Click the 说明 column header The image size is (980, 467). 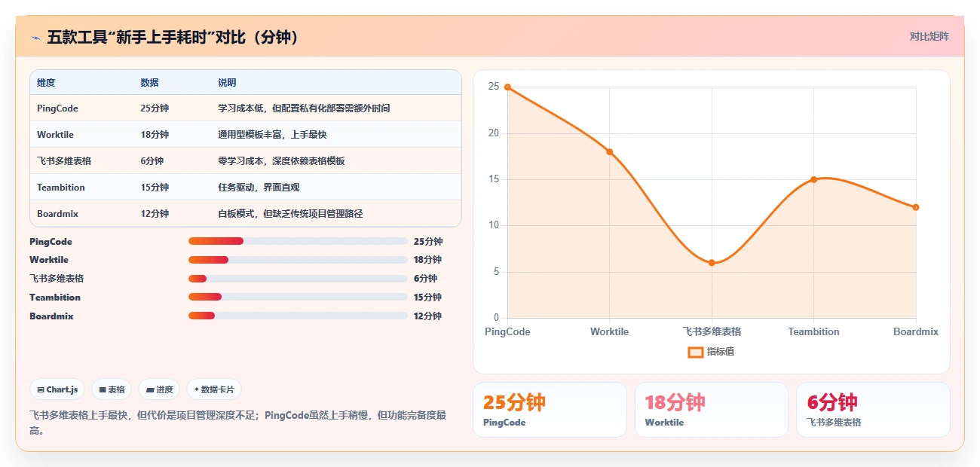pos(227,82)
